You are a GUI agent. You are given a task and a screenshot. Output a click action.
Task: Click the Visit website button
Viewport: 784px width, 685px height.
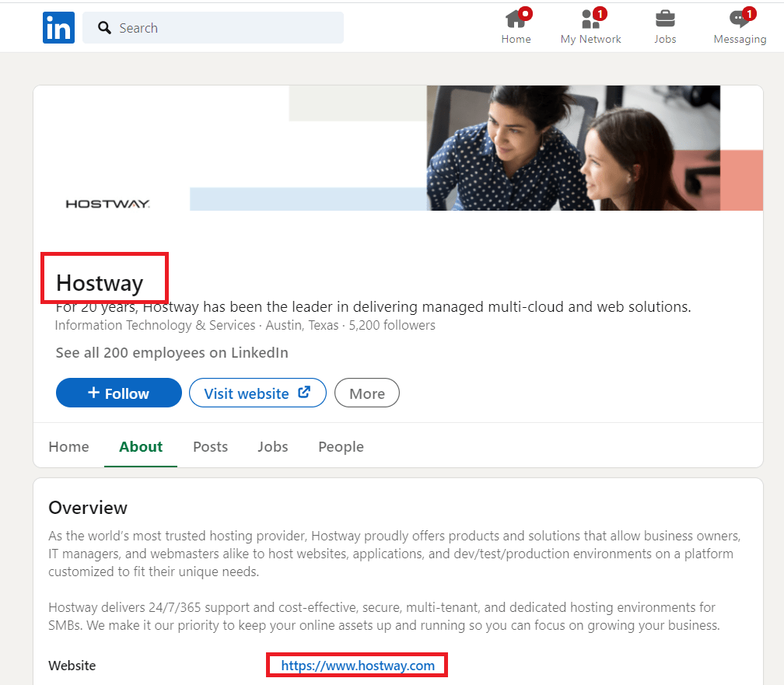(x=257, y=393)
